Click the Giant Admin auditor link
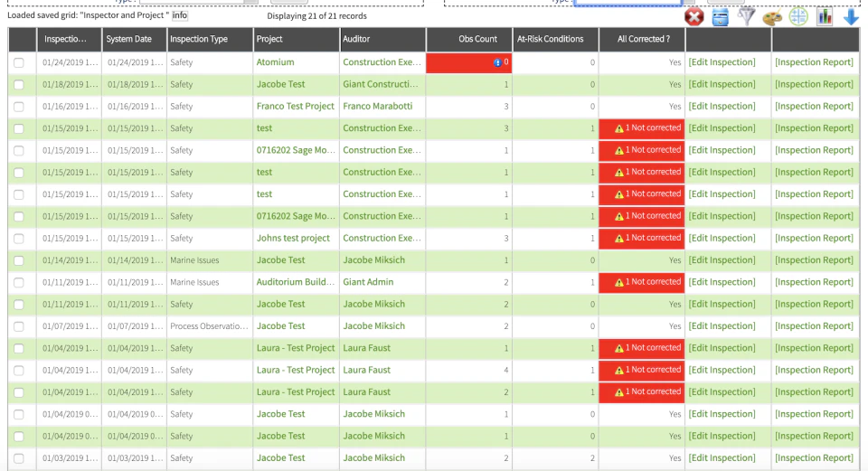 [x=368, y=282]
